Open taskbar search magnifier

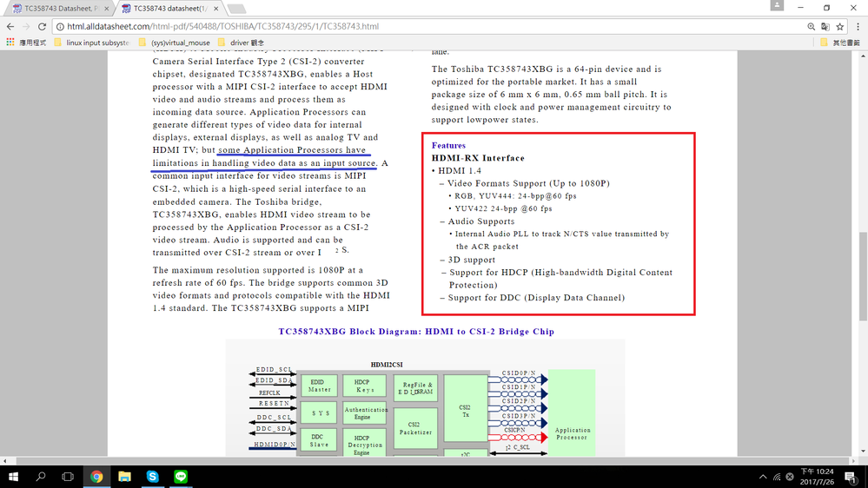[x=41, y=477]
